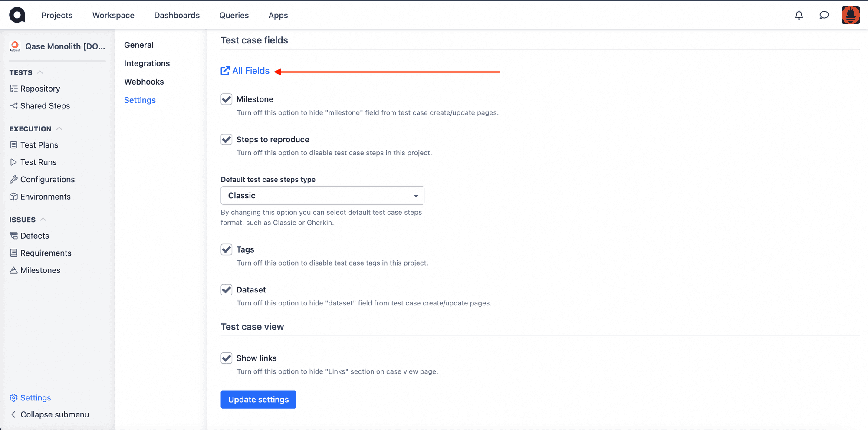868x430 pixels.
Task: Open the Defects section
Action: [29, 236]
